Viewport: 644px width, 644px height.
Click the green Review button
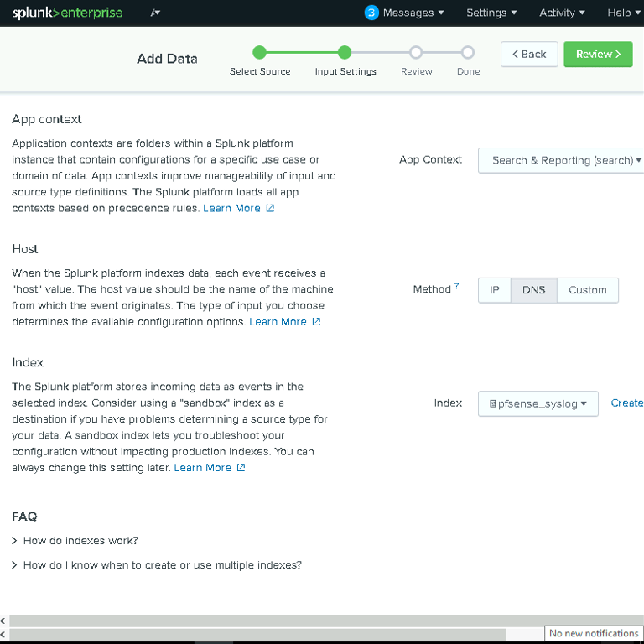click(598, 55)
